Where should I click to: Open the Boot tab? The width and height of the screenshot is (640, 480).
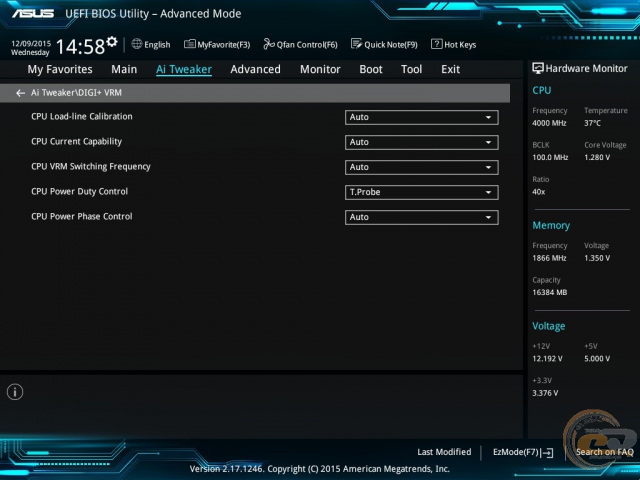tap(371, 69)
